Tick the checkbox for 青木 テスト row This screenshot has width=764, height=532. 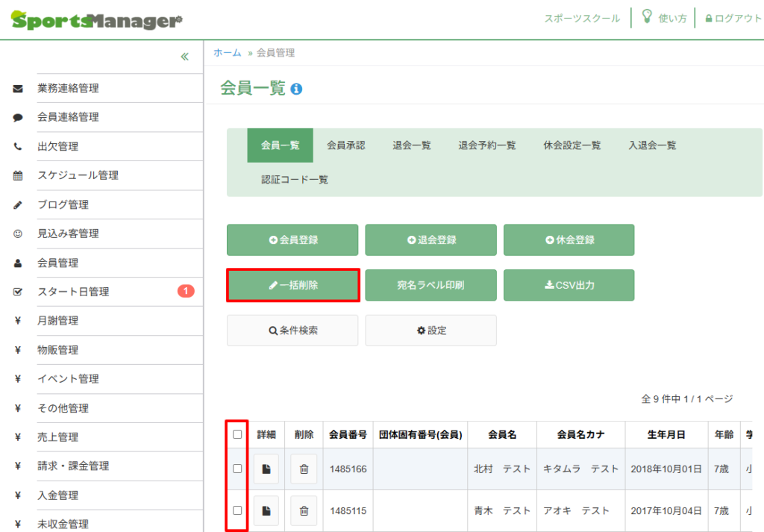pos(237,510)
